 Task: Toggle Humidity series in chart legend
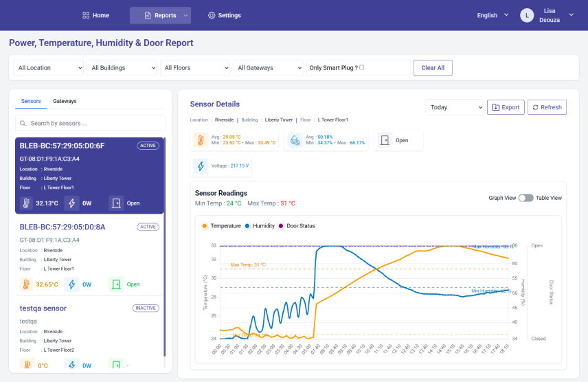click(263, 225)
